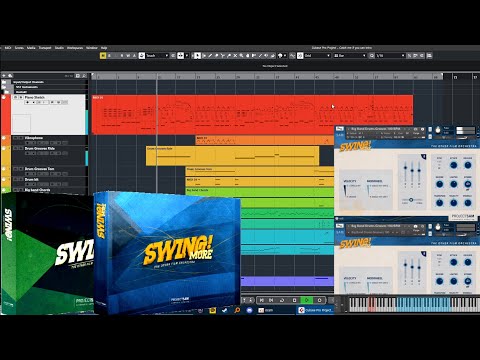Open upper Kontakt instrument name dropdown
The image size is (480, 360).
coord(375,129)
